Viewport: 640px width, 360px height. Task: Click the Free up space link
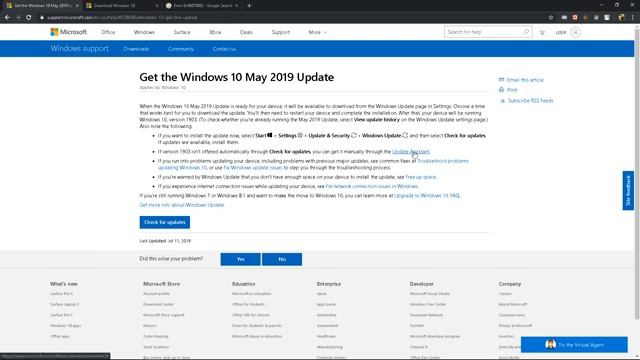(421, 177)
